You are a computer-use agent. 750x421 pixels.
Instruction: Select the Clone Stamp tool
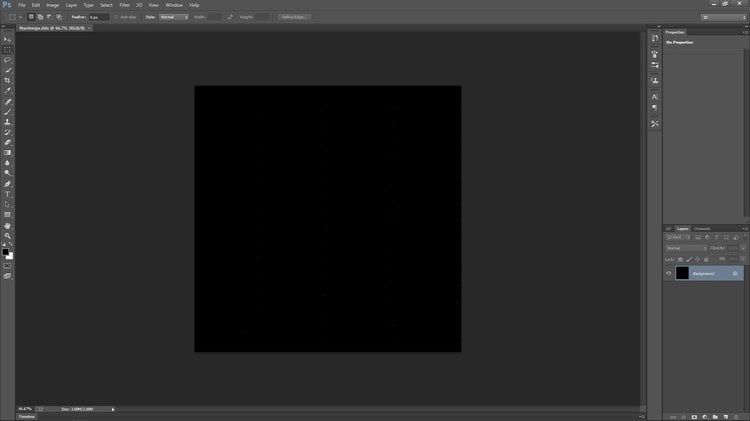point(7,122)
